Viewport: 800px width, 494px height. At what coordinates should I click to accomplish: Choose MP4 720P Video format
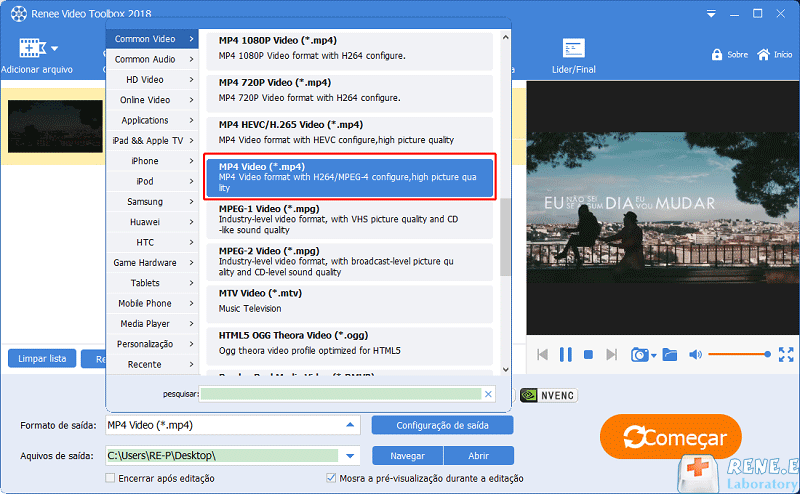(349, 92)
